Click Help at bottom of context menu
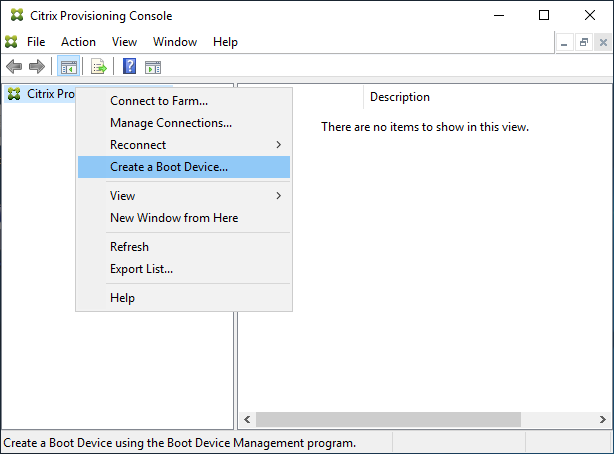 click(184, 298)
